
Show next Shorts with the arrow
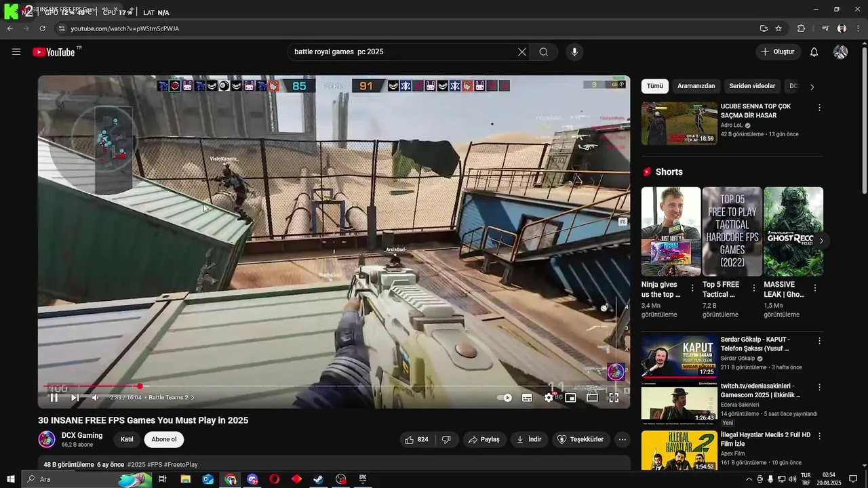tap(821, 241)
